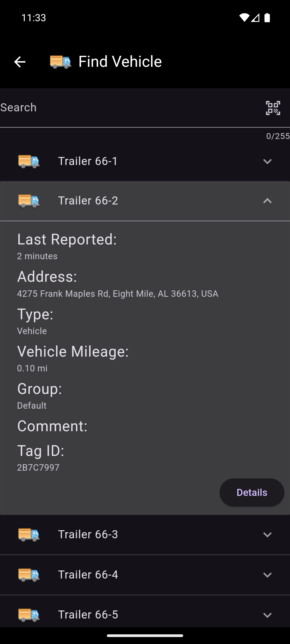Collapse Trailer 66-2 using the up chevron
Image resolution: width=290 pixels, height=644 pixels.
(267, 201)
